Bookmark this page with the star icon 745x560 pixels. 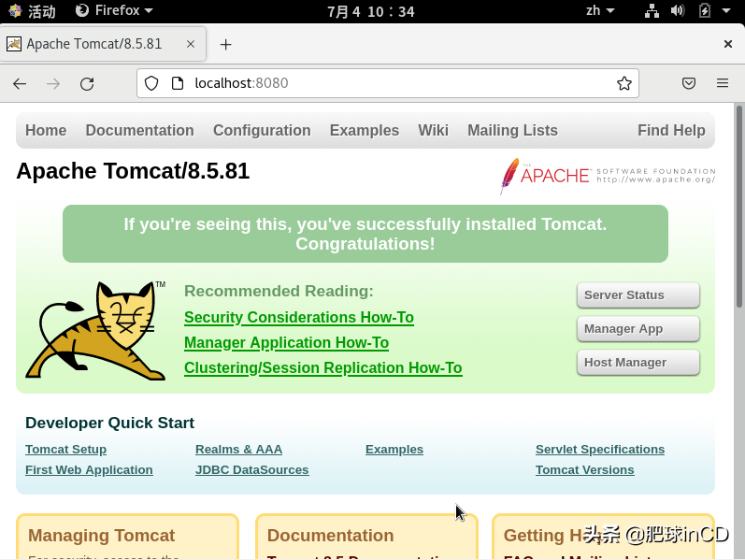click(623, 83)
